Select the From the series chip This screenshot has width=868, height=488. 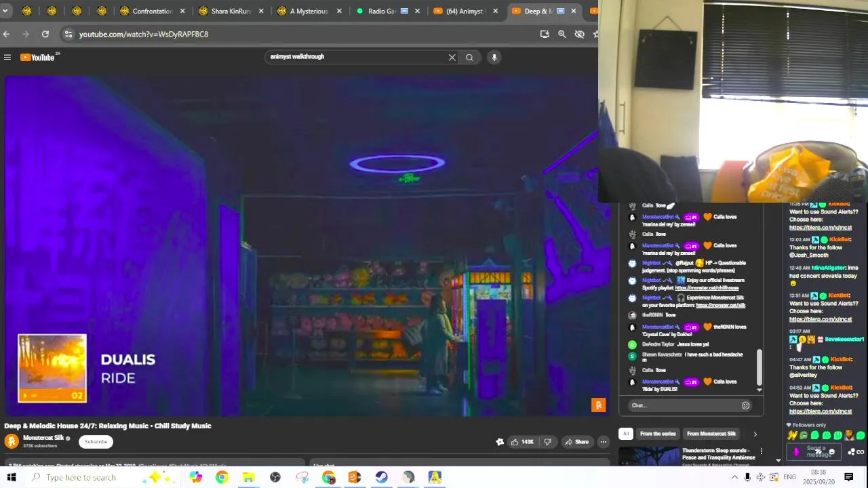tap(658, 434)
